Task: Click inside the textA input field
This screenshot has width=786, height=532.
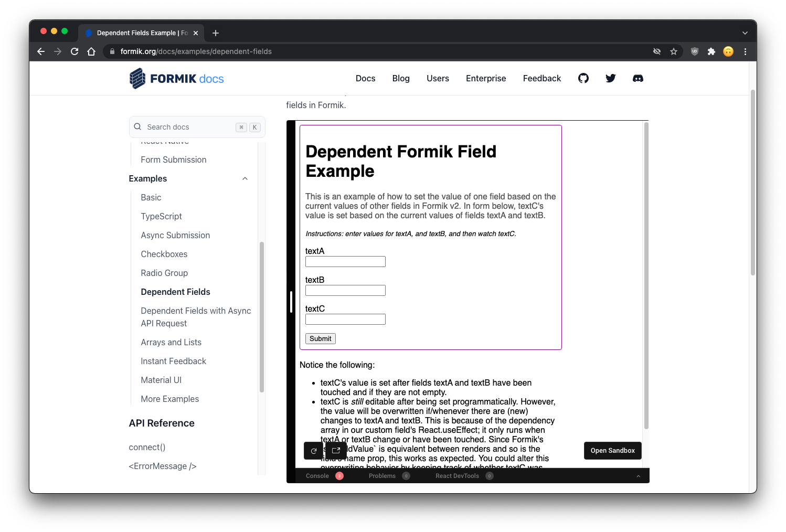Action: [x=345, y=261]
